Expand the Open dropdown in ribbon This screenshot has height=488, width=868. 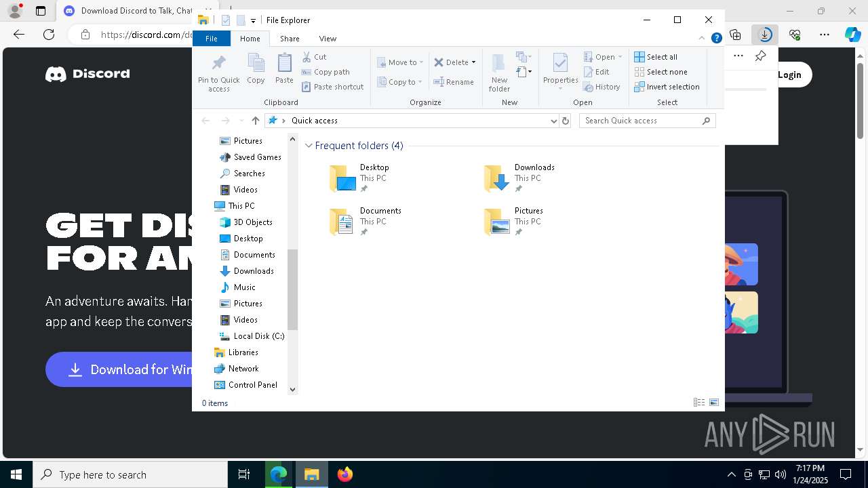[x=619, y=57]
